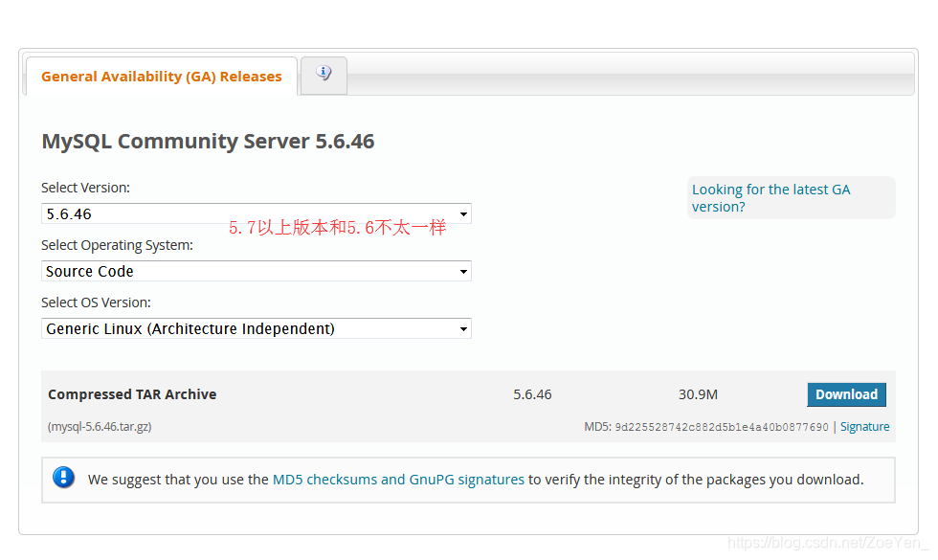Open the Signature link

(x=864, y=427)
